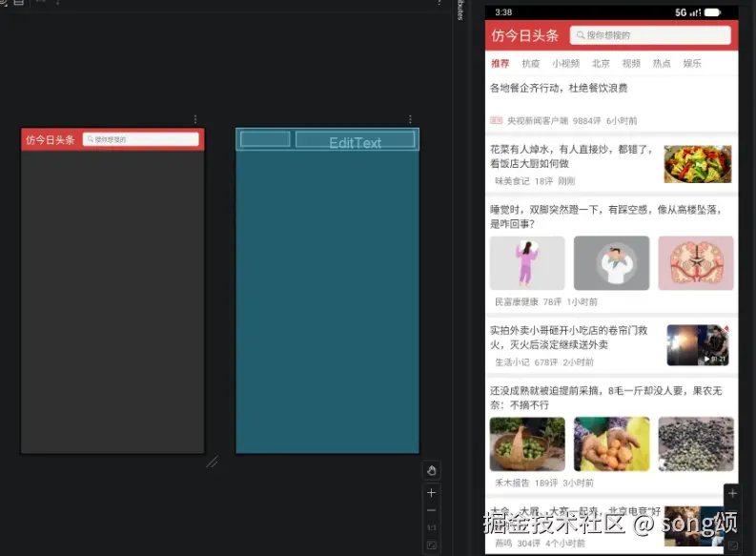
Task: Select the empty TextView box in blueprint
Action: point(265,139)
